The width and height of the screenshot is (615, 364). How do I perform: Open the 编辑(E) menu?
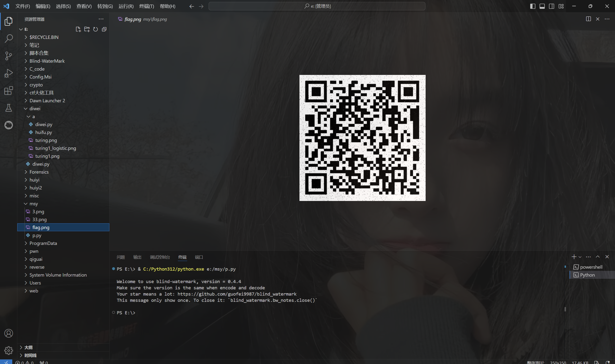[43, 6]
